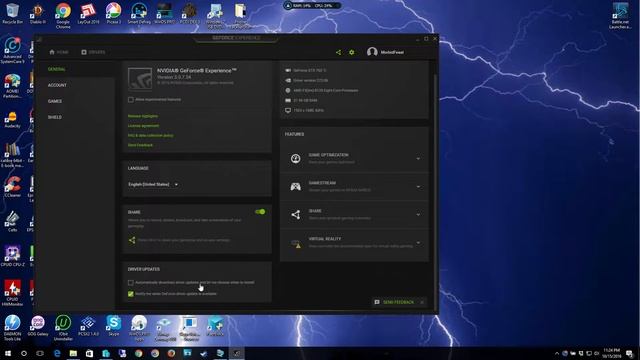Open the Release highlights link
Image resolution: width=640 pixels, height=360 pixels.
(143, 116)
